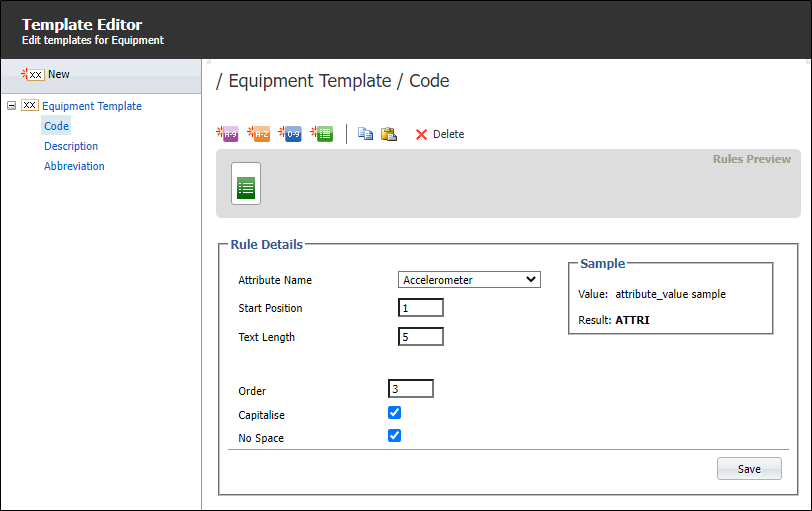Click the 'ATTRI' sample result text
The height and width of the screenshot is (511, 812).
point(632,320)
